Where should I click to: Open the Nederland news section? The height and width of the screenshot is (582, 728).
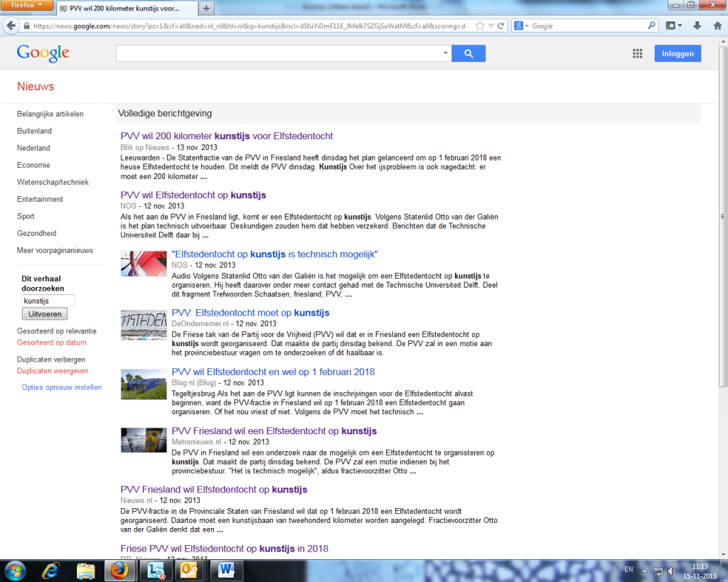coord(33,148)
